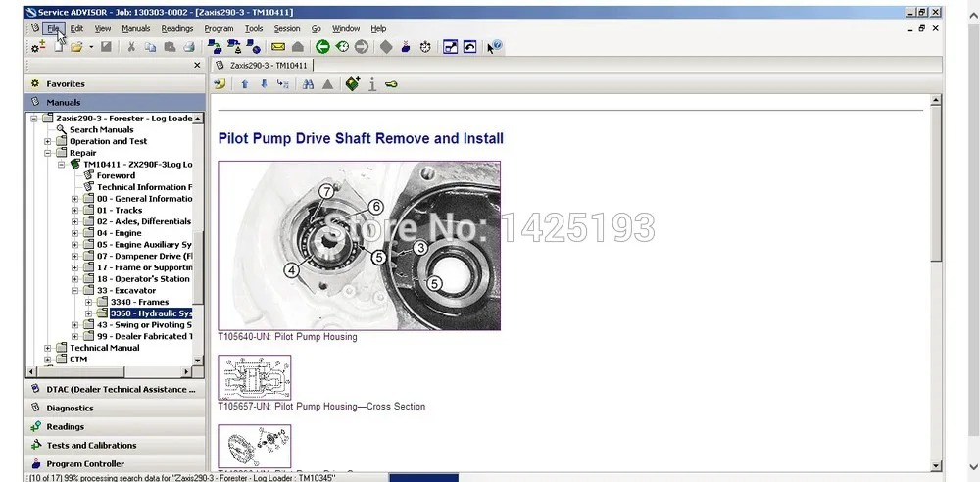Open the Program Controller section

(115, 463)
